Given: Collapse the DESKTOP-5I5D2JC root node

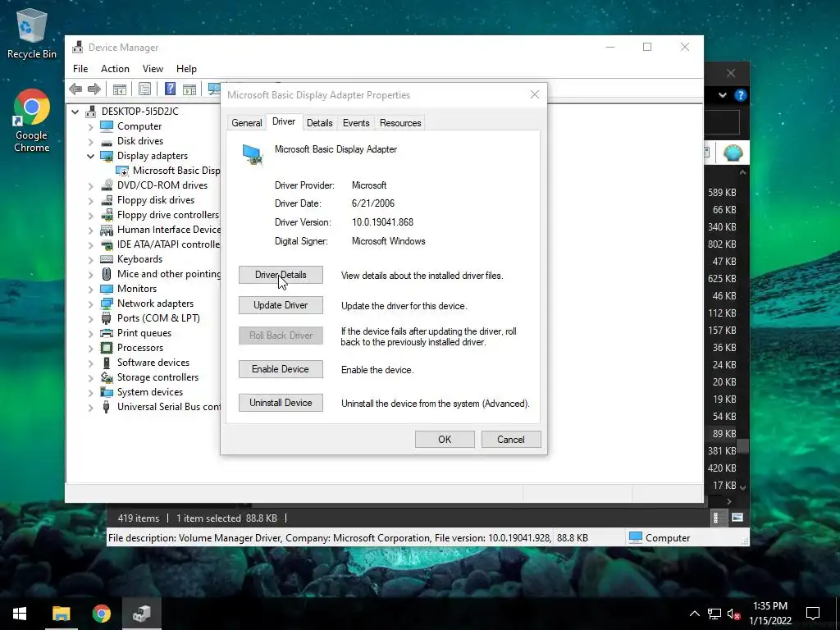Looking at the screenshot, I should (75, 112).
